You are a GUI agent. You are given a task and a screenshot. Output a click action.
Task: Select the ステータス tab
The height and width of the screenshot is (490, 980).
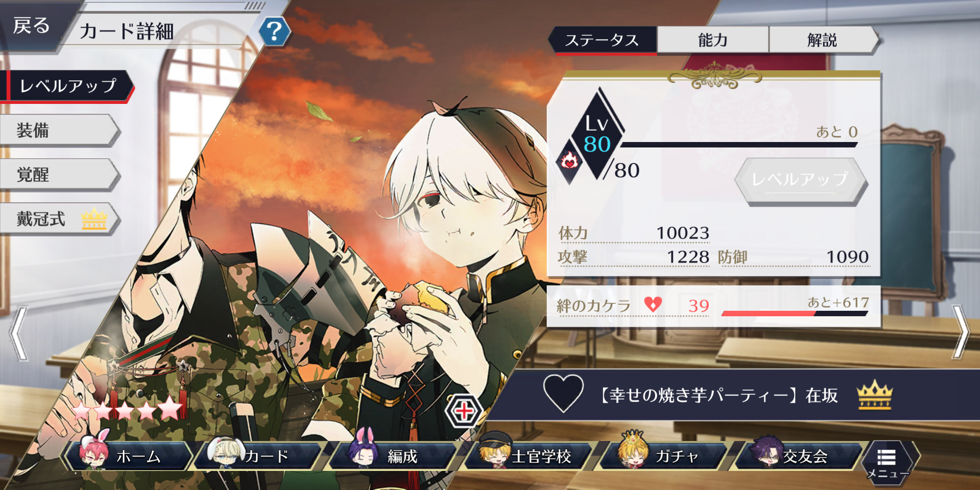click(603, 40)
